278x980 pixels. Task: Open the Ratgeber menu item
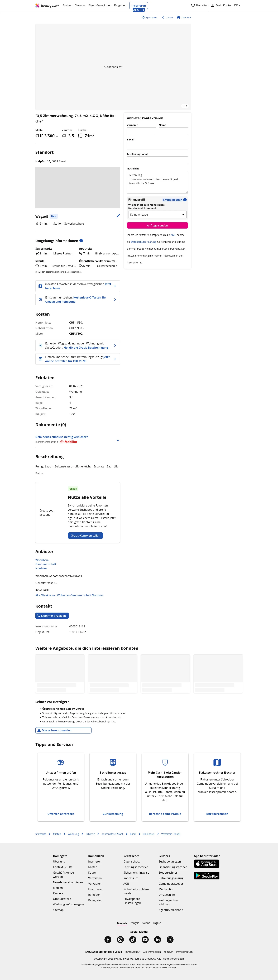coord(120,5)
